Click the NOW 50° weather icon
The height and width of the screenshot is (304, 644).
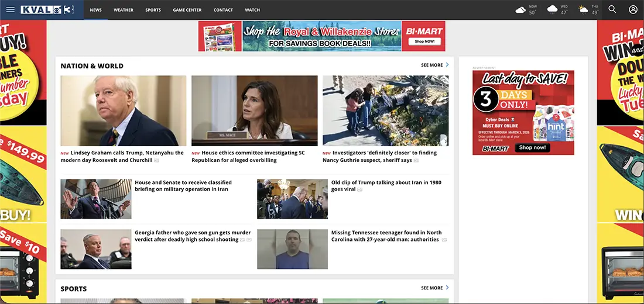520,10
